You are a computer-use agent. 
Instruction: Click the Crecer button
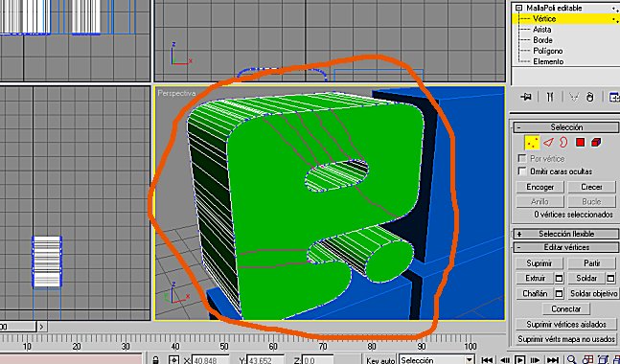[591, 187]
